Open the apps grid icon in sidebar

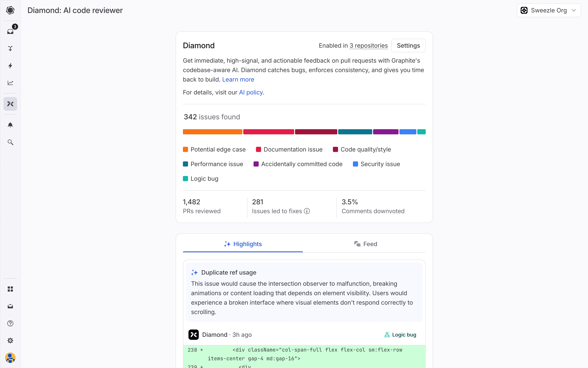10,289
